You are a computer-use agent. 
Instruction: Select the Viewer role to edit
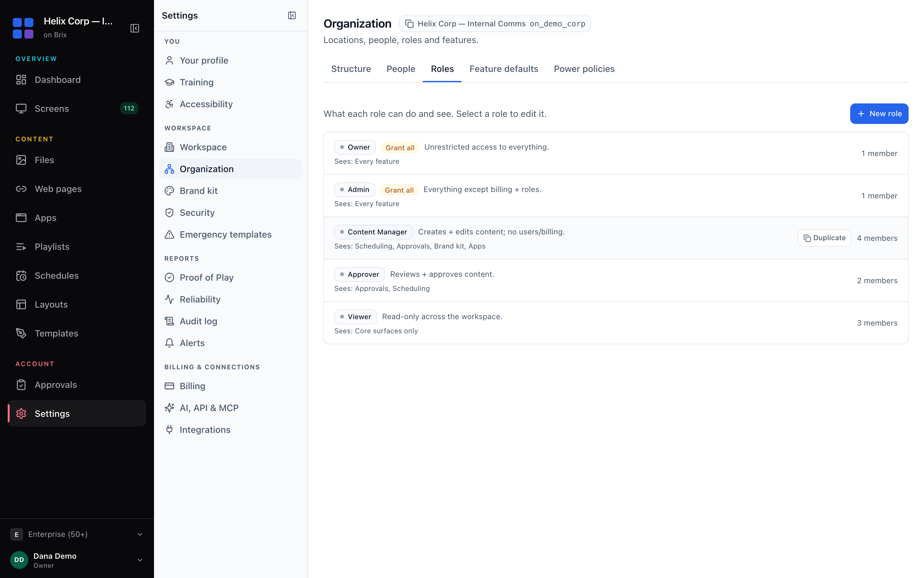coord(615,323)
